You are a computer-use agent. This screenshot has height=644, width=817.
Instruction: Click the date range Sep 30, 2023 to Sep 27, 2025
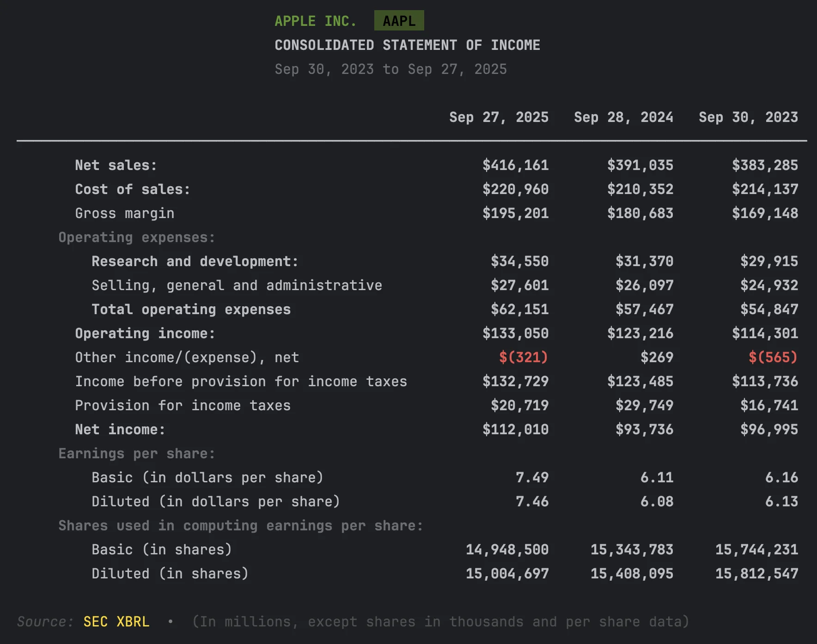[390, 69]
